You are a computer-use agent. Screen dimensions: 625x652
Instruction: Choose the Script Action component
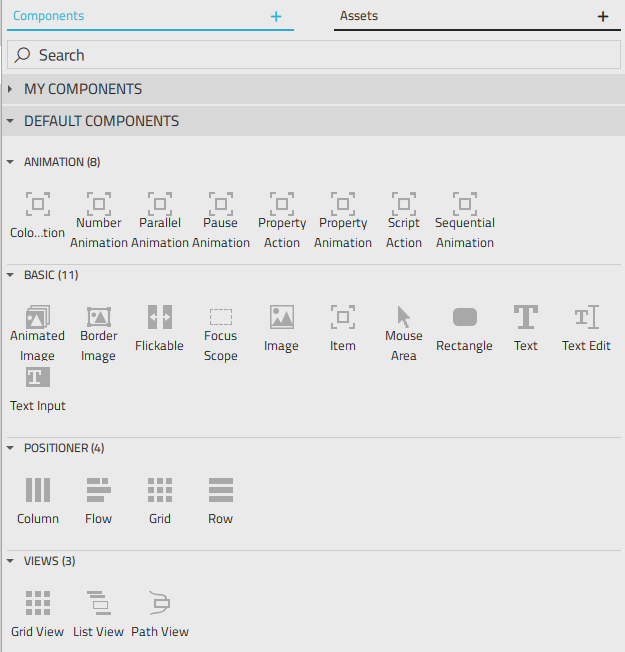tap(404, 205)
